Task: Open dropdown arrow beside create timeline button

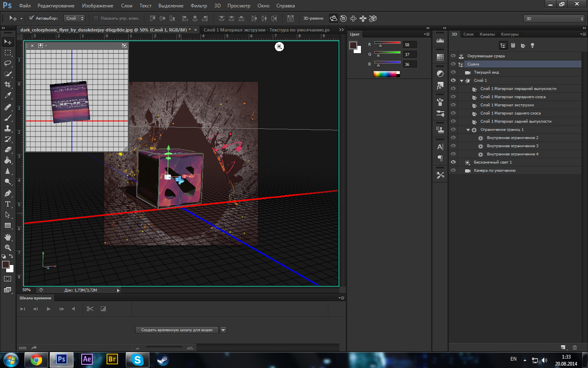Action: click(x=223, y=330)
